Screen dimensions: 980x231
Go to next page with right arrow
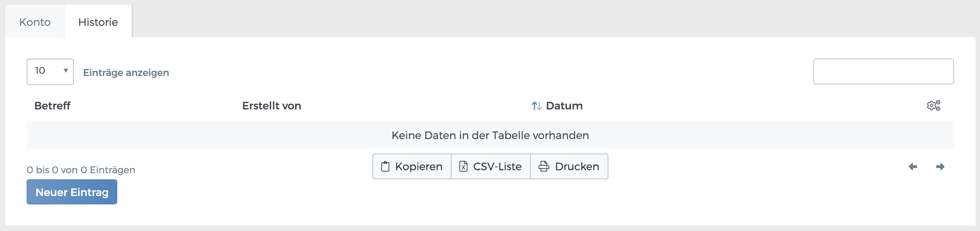tap(941, 166)
